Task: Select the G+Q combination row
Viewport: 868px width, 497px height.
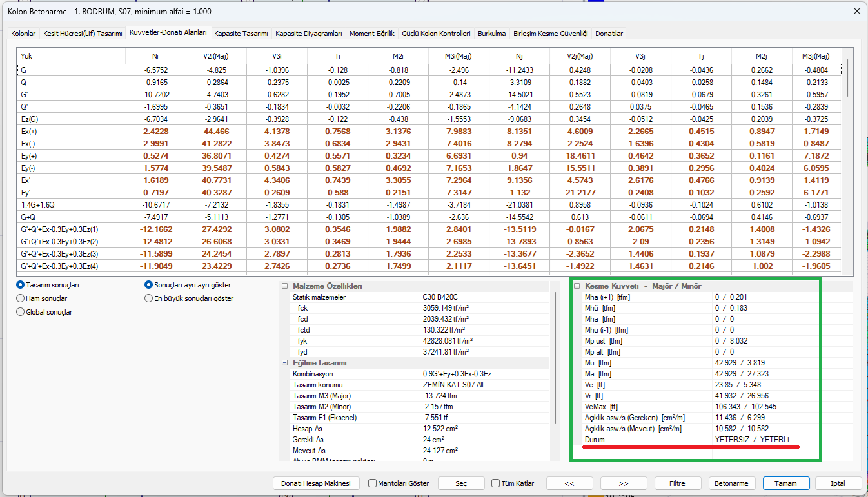Action: tap(429, 217)
